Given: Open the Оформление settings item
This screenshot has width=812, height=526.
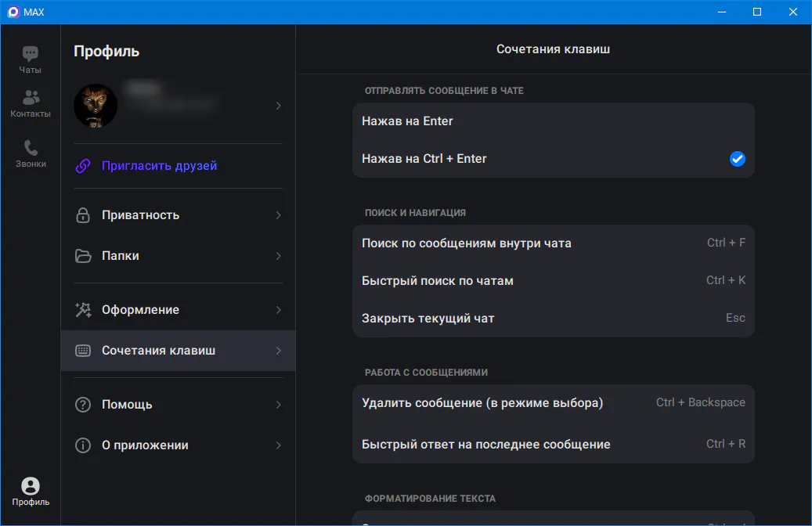Looking at the screenshot, I should click(179, 310).
